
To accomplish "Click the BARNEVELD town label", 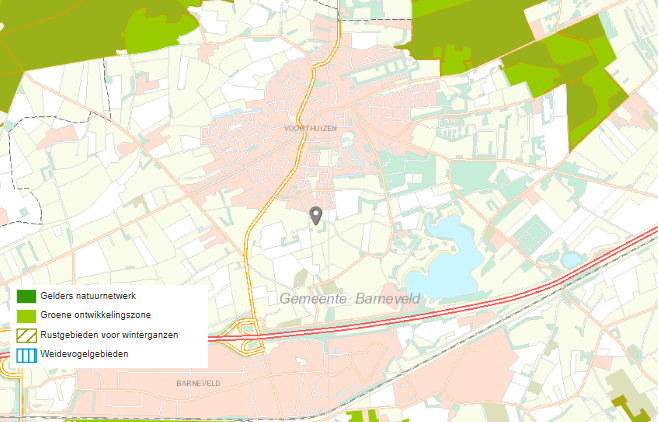I will pyautogui.click(x=196, y=383).
